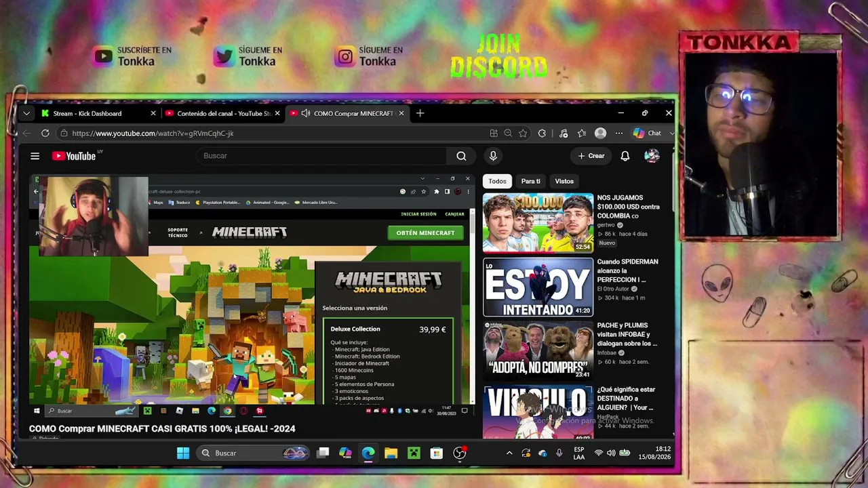Show hidden system tray icons
This screenshot has width=868, height=488.
pyautogui.click(x=509, y=453)
